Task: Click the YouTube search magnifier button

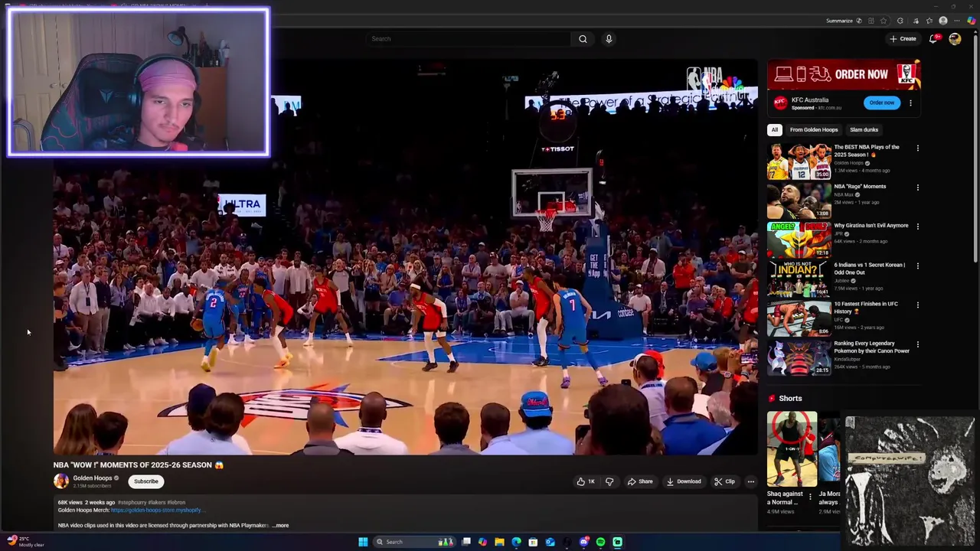Action: (x=583, y=39)
